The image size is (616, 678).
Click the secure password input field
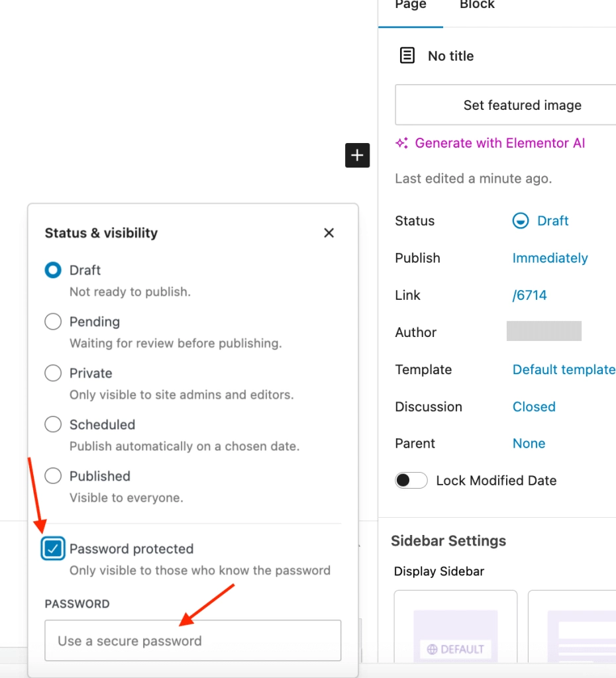(193, 640)
